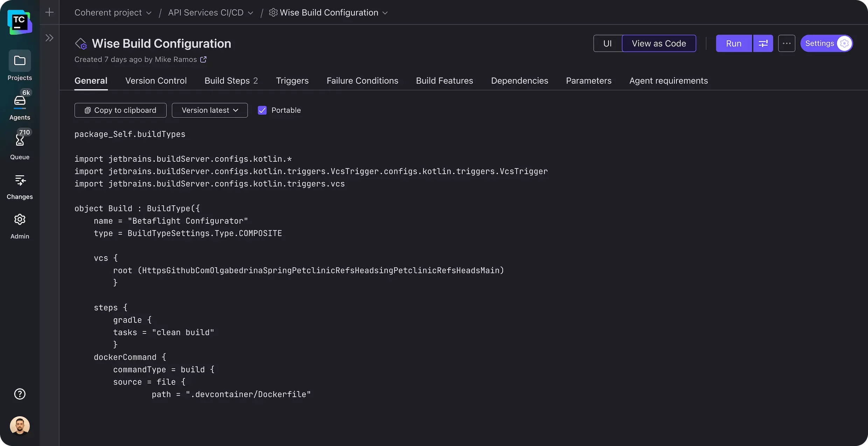Screen dimensions: 868x446
Task: Click the ".devcontainer/Dockerfile" path line
Action: click(231, 394)
